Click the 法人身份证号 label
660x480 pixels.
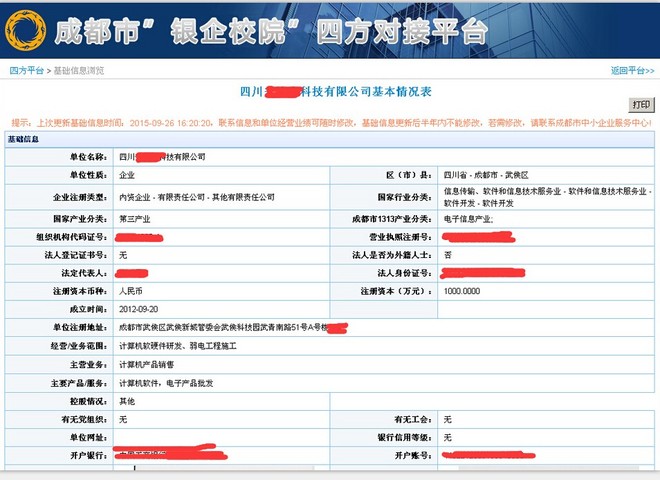(x=405, y=273)
